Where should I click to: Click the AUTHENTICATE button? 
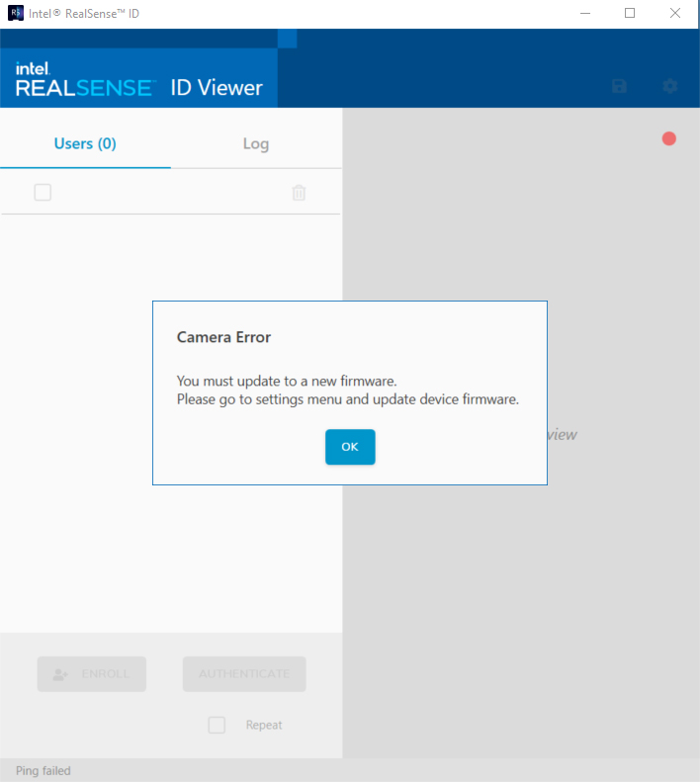click(244, 674)
